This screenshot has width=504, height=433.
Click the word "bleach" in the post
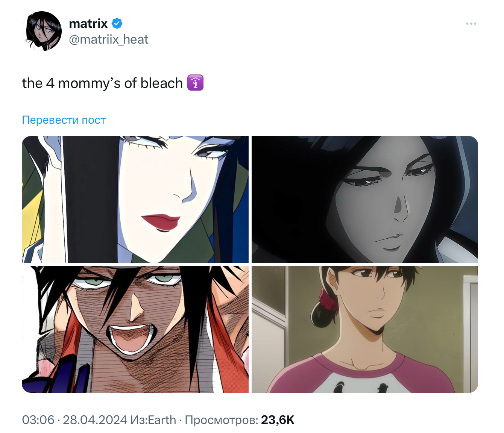point(161,83)
